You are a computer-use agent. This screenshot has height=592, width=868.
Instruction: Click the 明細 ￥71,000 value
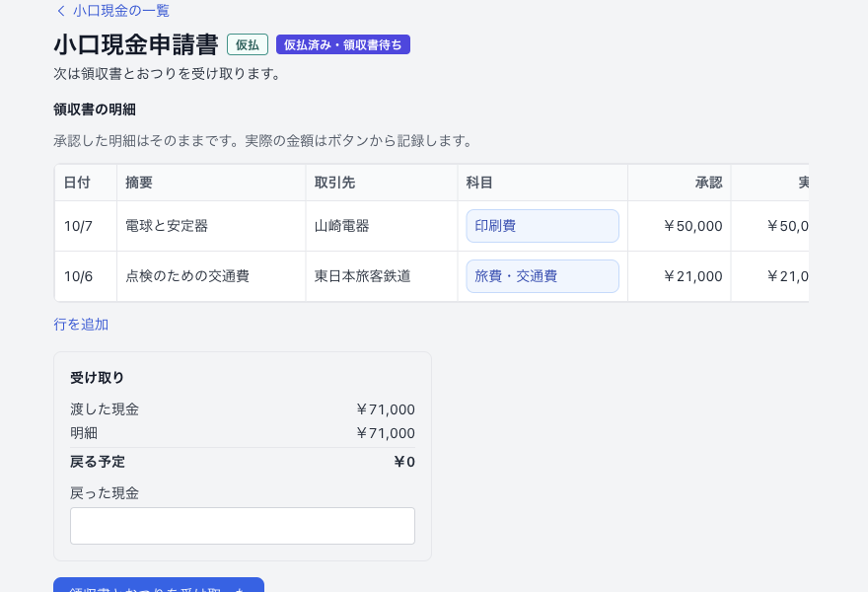[x=386, y=433]
